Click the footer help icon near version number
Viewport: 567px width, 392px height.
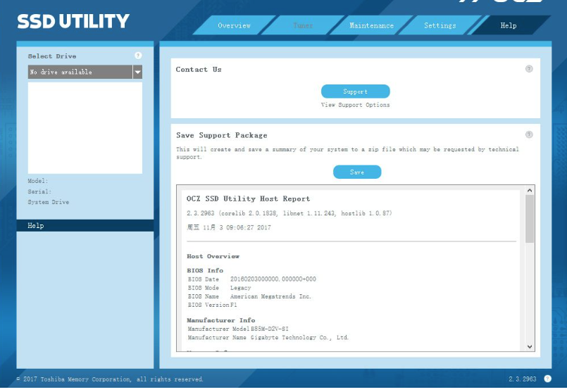coord(547,379)
